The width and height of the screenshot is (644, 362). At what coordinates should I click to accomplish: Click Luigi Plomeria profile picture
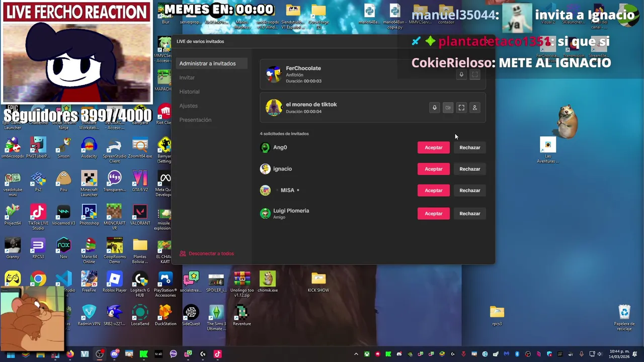[265, 213]
